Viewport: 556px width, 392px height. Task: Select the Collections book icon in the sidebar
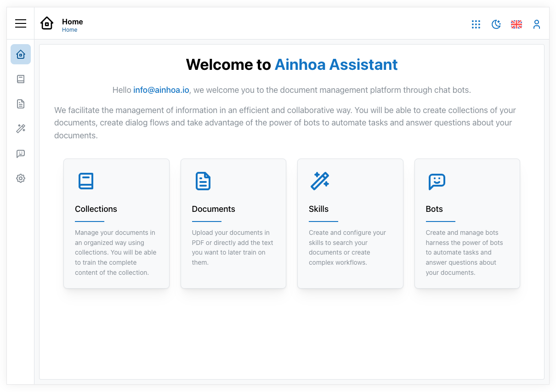20,79
